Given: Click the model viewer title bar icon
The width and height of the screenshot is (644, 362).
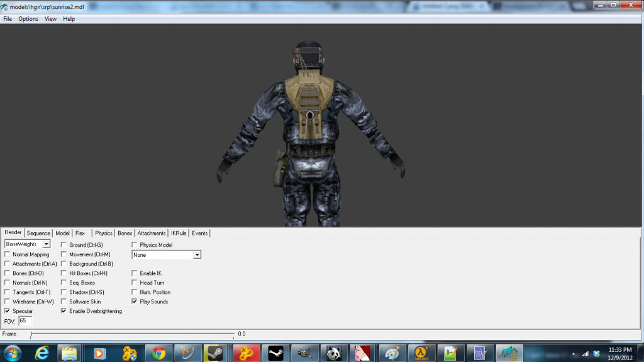Looking at the screenshot, I should 4,6.
